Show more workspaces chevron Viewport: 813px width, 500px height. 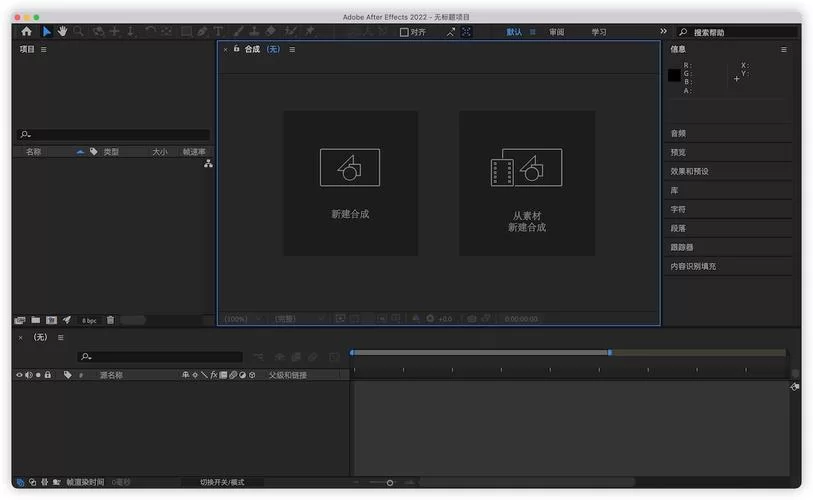point(663,32)
